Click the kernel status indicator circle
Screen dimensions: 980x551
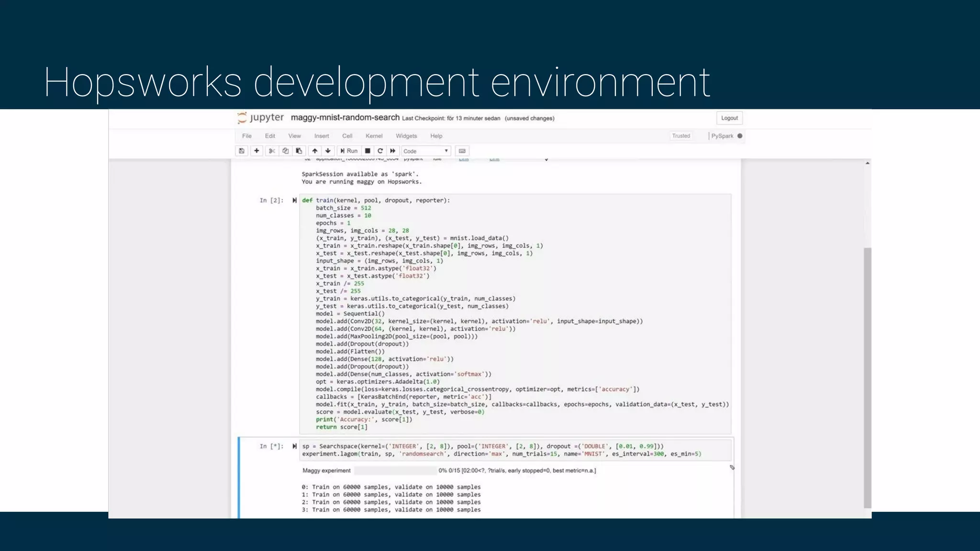[740, 136]
